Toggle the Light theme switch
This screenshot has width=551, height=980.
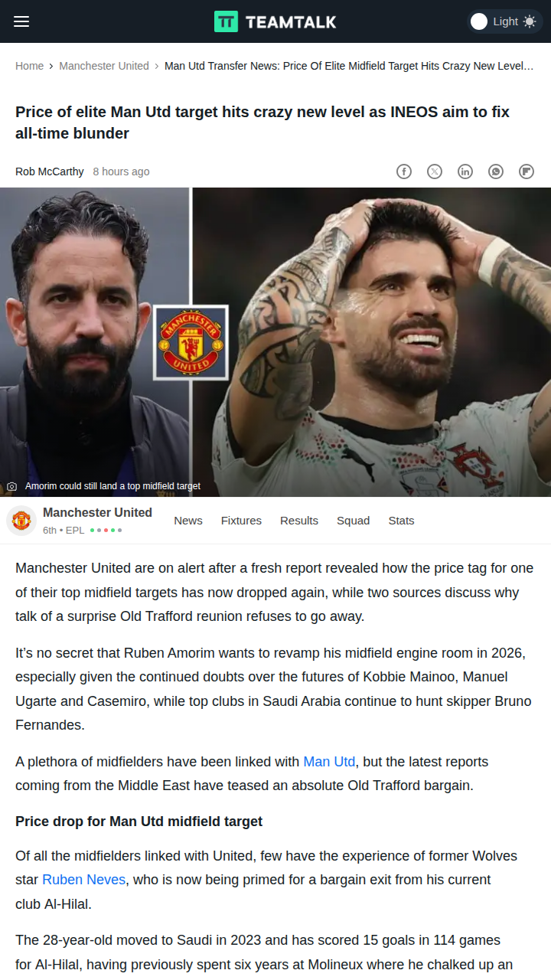[504, 21]
